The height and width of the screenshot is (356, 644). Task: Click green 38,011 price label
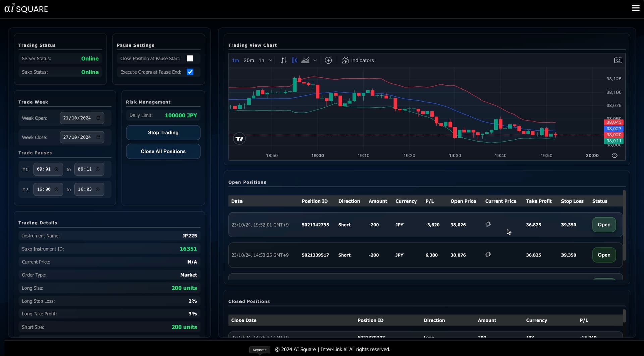(613, 141)
